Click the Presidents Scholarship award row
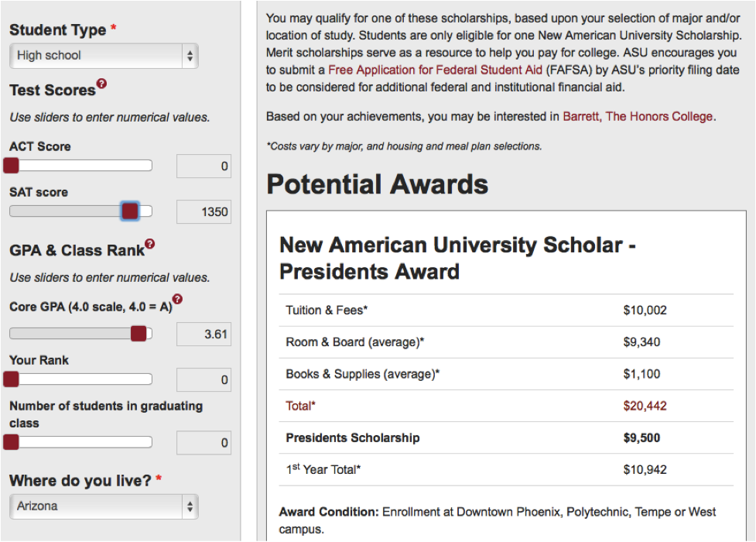Screen dimensions: 756x542 point(506,437)
